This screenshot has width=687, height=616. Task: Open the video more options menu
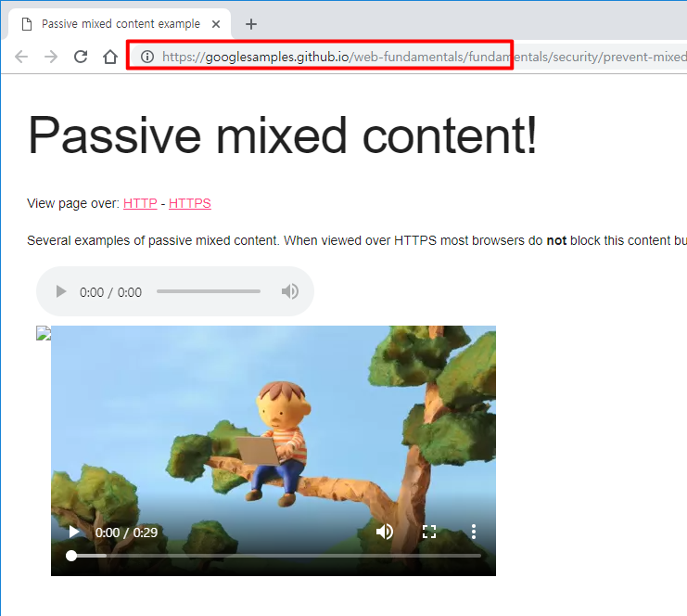[x=474, y=532]
